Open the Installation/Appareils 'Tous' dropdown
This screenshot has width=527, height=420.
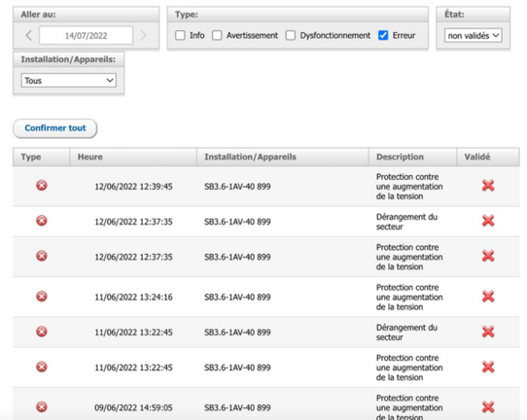69,81
